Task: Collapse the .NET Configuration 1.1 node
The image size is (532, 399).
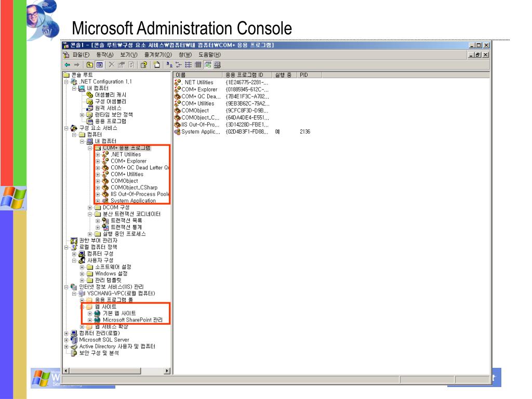Action: pos(66,82)
